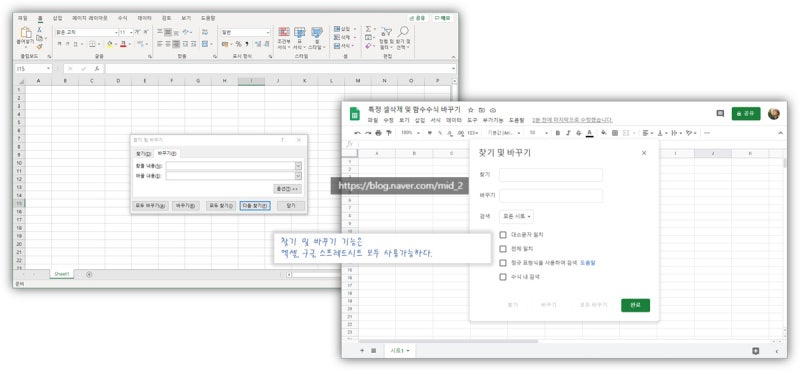Expand the Excel Name Box dropdown
800x371 pixels.
point(49,68)
